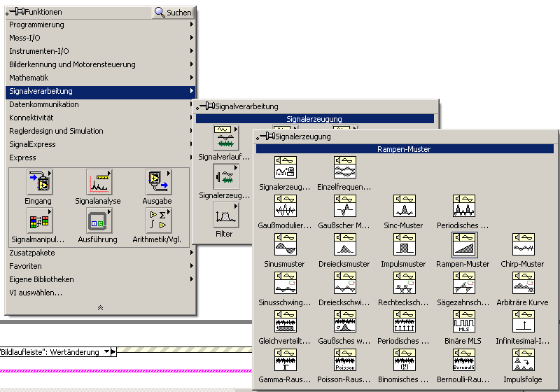
Task: Collapse palette with double-chevron at bottom
Action: tap(100, 307)
